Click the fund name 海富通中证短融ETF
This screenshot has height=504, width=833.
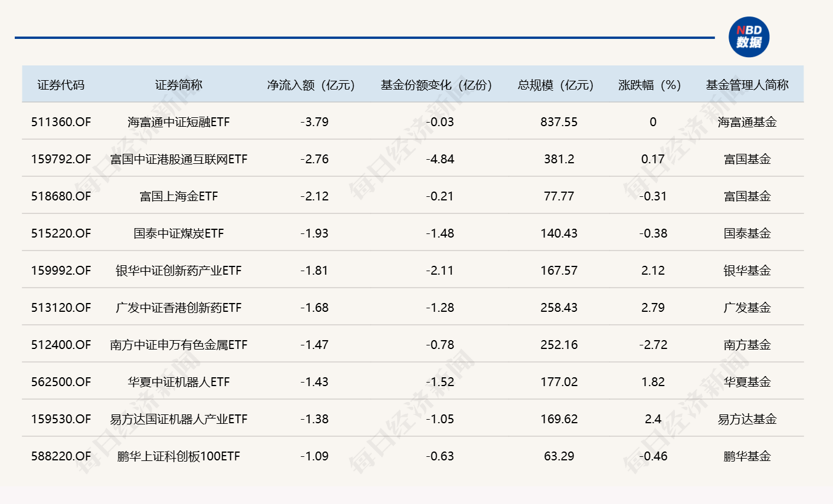[x=179, y=122]
